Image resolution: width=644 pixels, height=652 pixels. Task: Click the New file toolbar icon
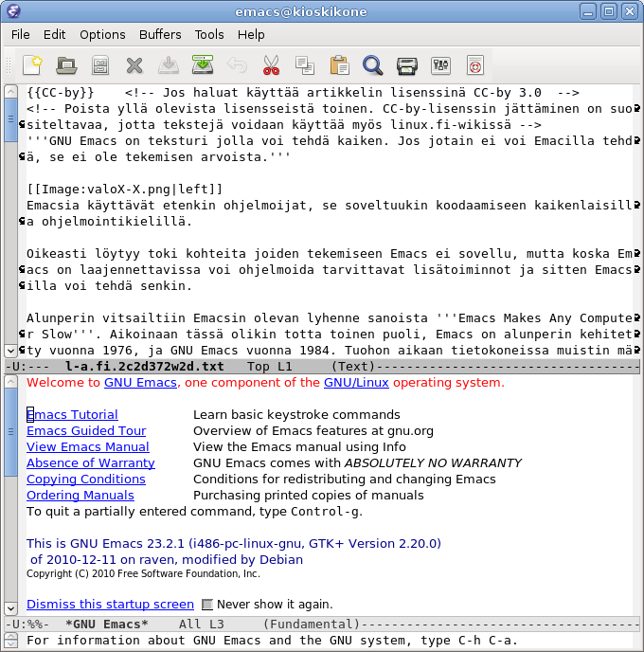click(33, 65)
